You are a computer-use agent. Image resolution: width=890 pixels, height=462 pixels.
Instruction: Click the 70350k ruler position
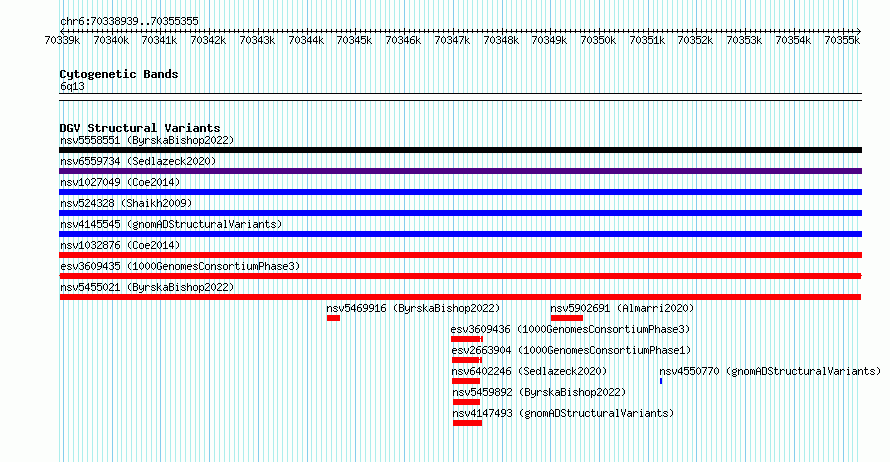pos(598,40)
